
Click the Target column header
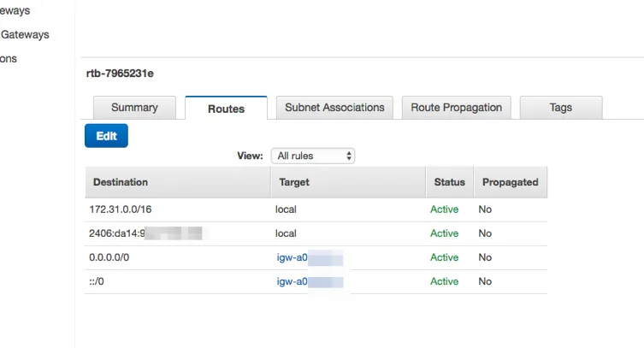tap(294, 182)
